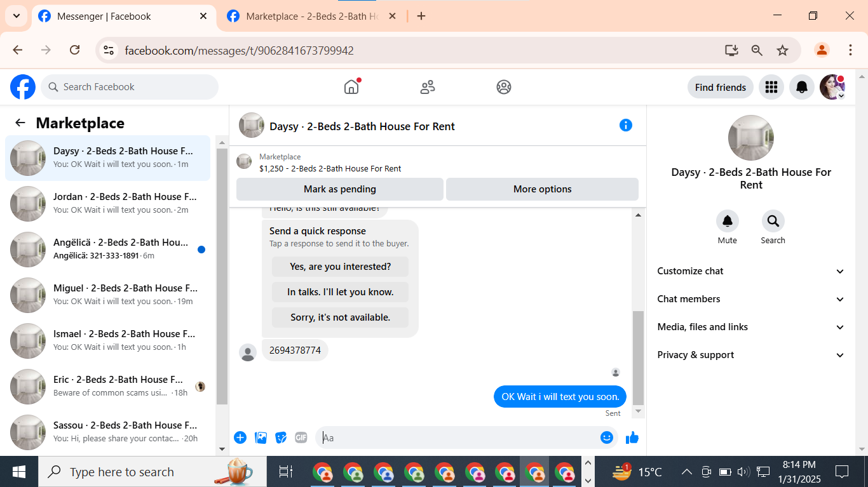Image resolution: width=868 pixels, height=487 pixels.
Task: Close the Marketplace browser tab
Action: tap(392, 17)
